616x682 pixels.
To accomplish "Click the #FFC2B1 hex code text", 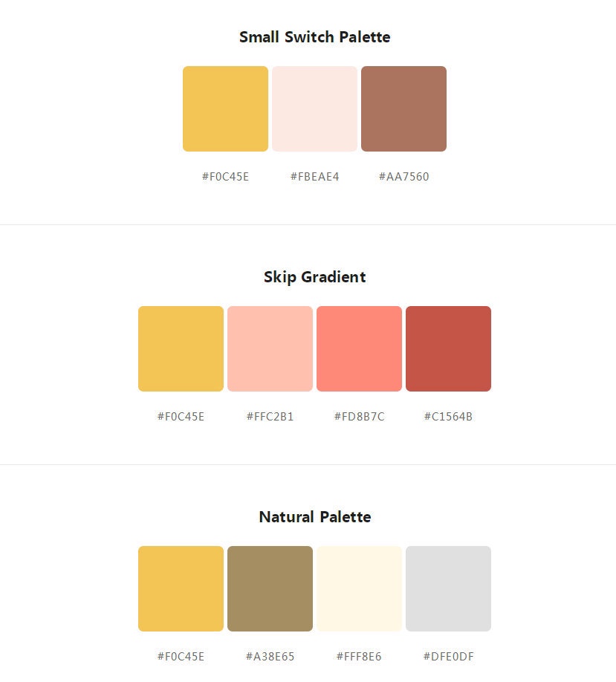I will [270, 417].
